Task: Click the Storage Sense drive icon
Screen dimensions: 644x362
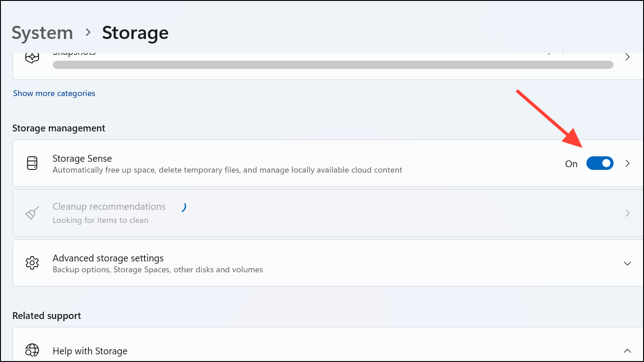Action: point(32,164)
